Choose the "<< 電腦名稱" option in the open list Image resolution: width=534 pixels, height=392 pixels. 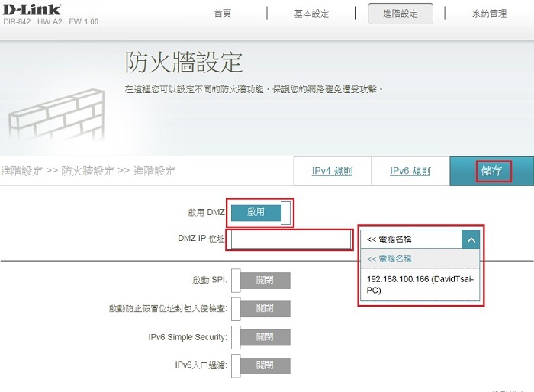389,259
